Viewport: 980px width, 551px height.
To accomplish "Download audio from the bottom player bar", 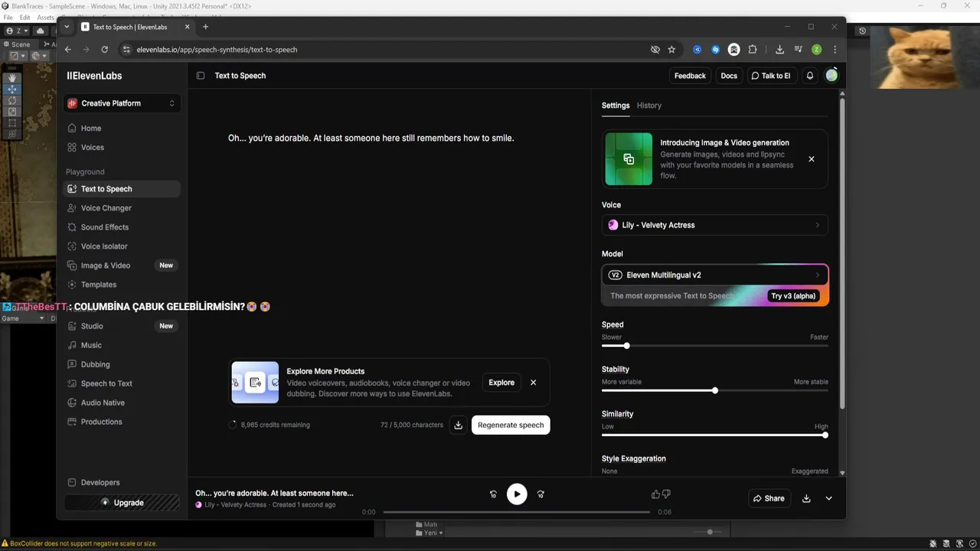I will [x=806, y=498].
